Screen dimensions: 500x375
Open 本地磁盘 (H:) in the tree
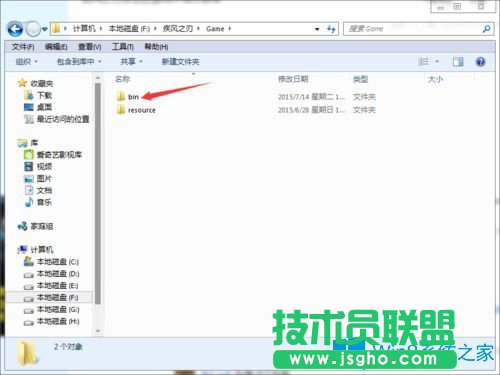pos(58,321)
